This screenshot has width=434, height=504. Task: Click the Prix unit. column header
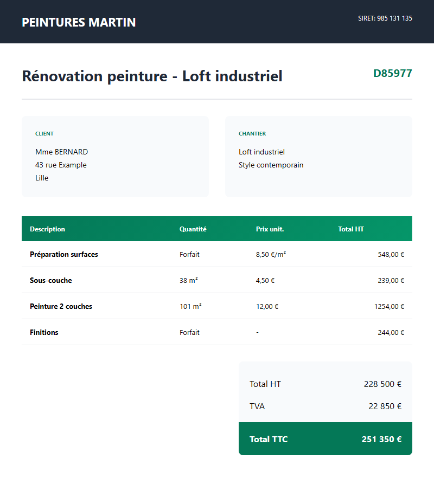(x=270, y=229)
